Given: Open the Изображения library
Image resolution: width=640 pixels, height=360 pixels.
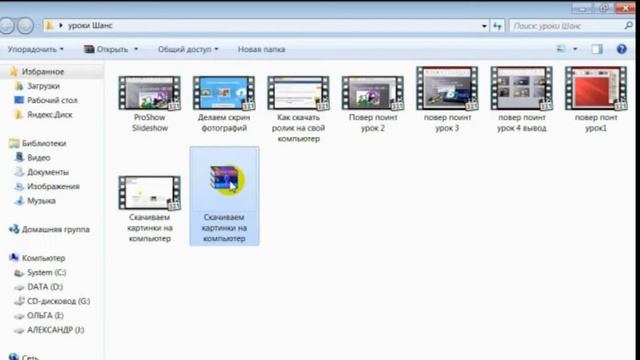Looking at the screenshot, I should [53, 187].
